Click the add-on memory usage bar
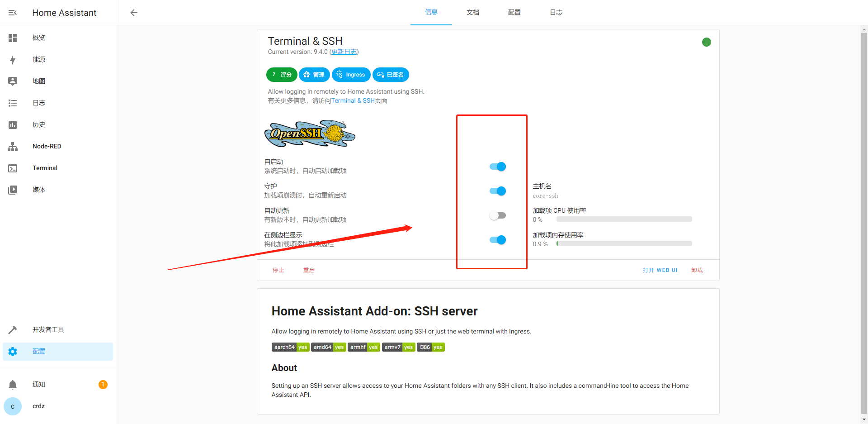The image size is (868, 424). (x=624, y=243)
